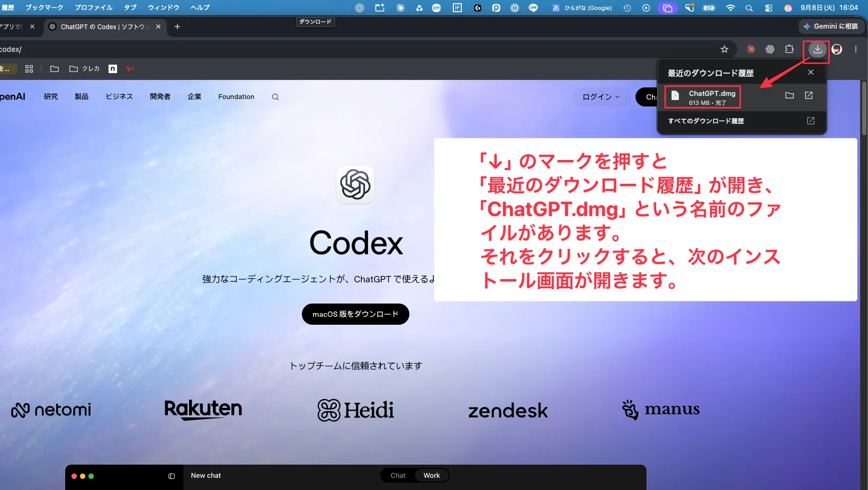Open the プロファイル menu
The width and height of the screenshot is (868, 490).
tap(94, 7)
